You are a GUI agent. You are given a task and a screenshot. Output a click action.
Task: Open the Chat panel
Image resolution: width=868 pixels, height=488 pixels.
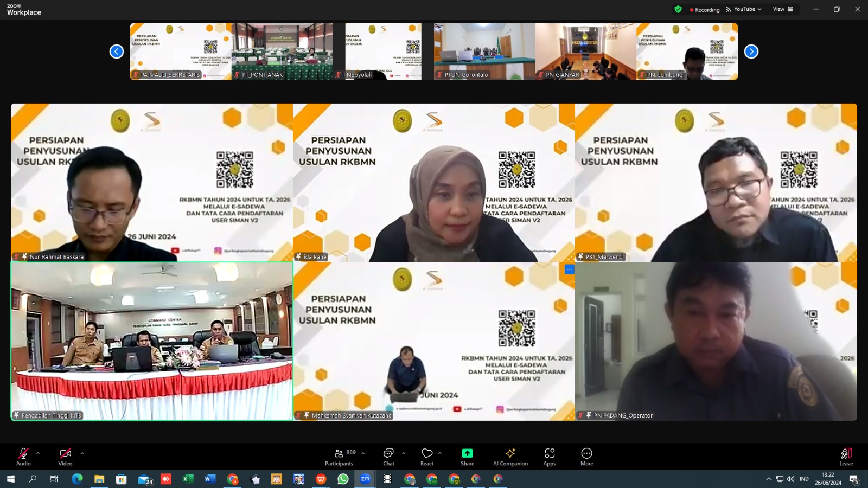388,456
